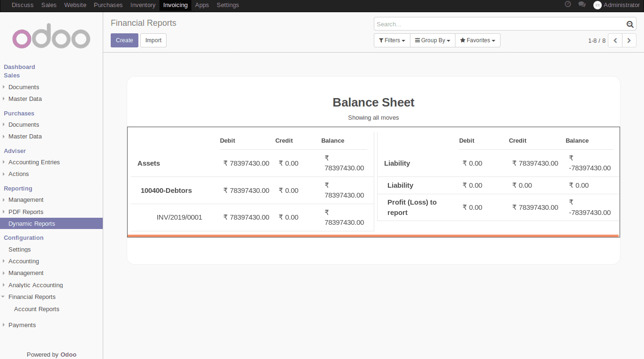Viewport: 644px width, 359px height.
Task: Open the conversations chat icon
Action: (x=582, y=4)
